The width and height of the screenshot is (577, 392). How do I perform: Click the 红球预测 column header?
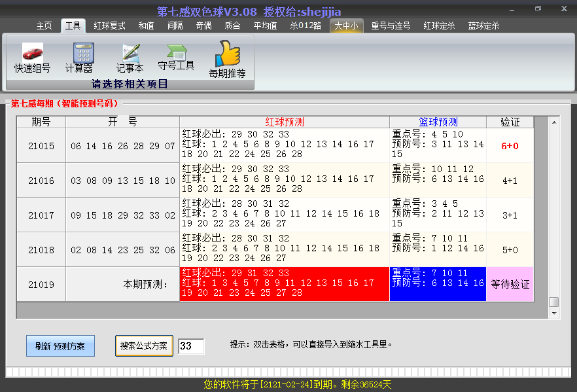coord(285,122)
